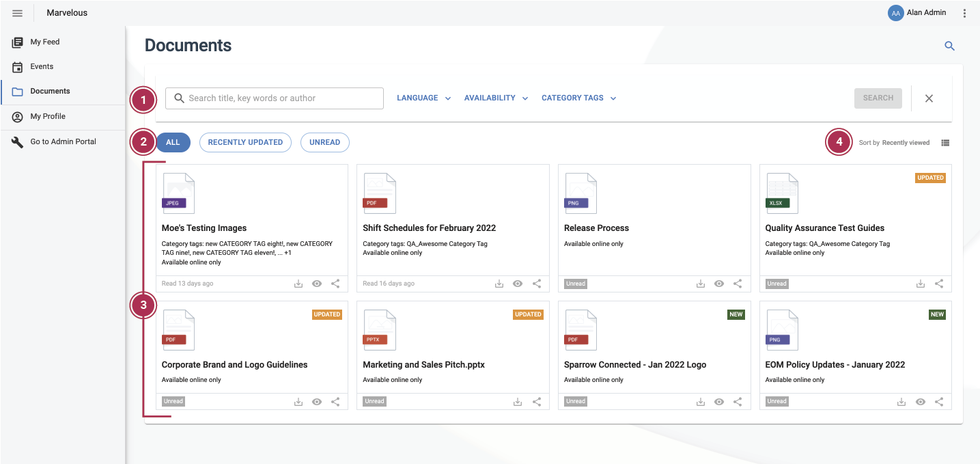Preview Shift Schedules with the eye icon
The height and width of the screenshot is (464, 980).
click(518, 284)
